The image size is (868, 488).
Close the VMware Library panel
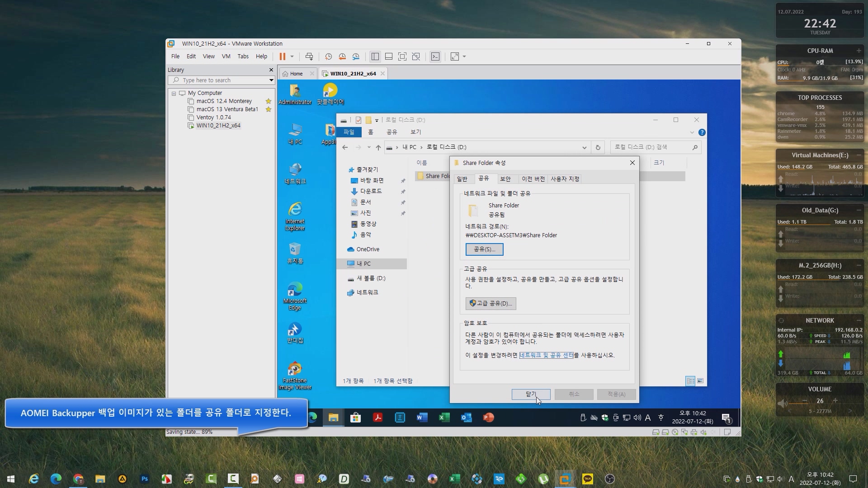click(271, 70)
